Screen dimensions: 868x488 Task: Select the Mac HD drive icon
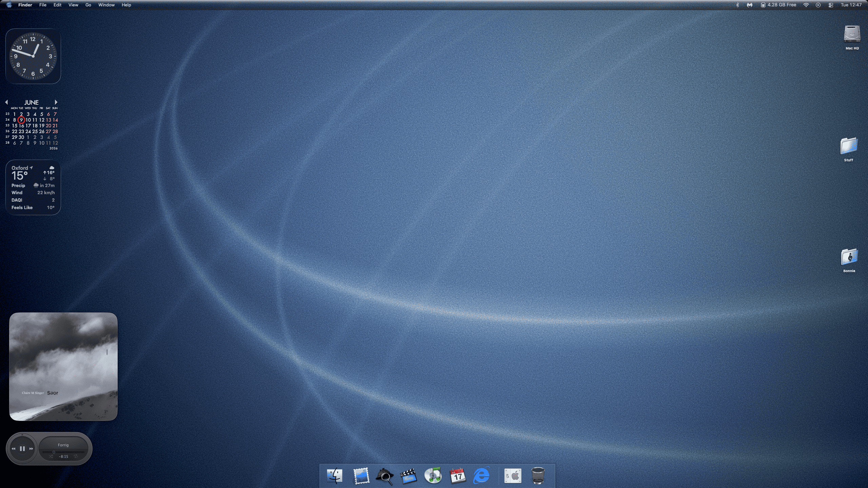click(852, 34)
